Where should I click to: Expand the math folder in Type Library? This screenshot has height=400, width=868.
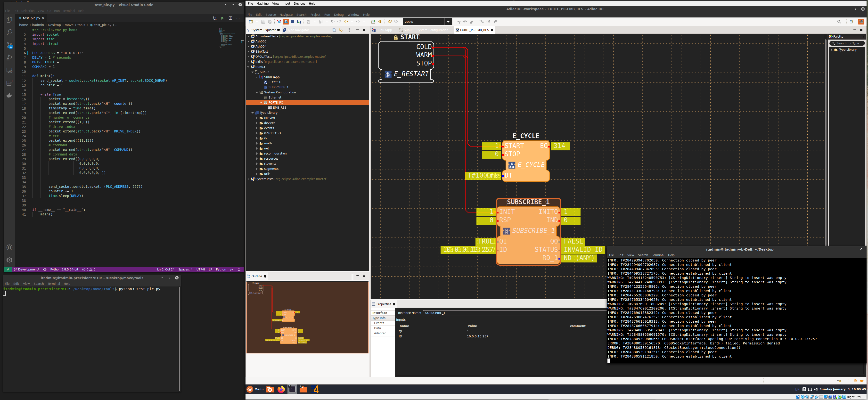[x=257, y=143]
